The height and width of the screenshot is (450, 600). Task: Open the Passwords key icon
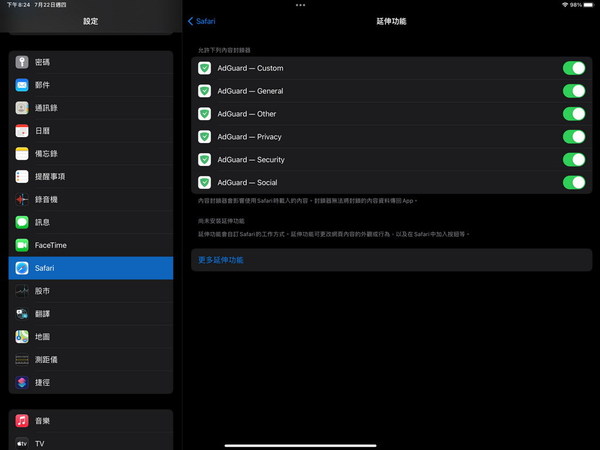coord(22,62)
